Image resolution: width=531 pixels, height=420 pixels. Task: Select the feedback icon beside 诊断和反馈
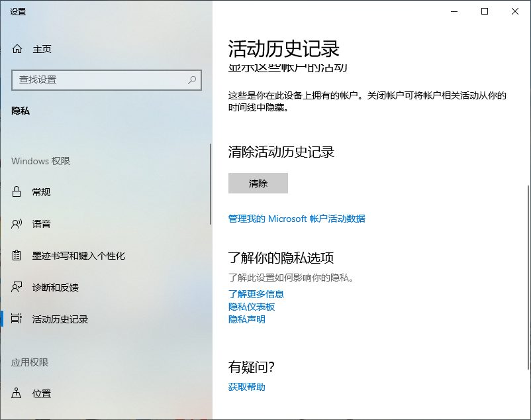coord(18,288)
